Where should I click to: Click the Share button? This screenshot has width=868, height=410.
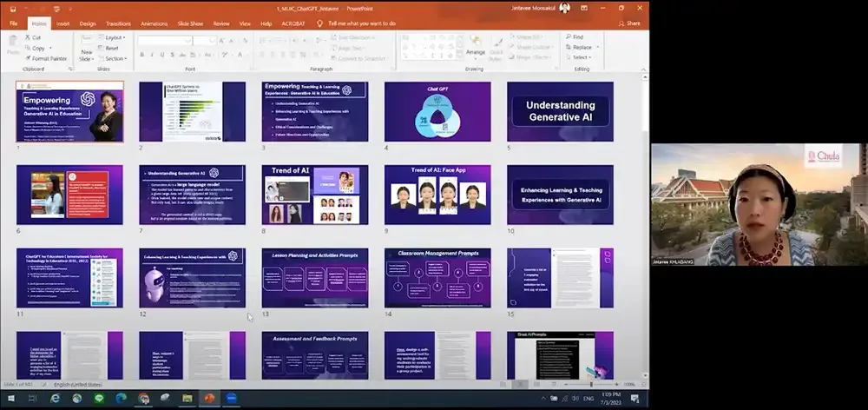pyautogui.click(x=629, y=23)
